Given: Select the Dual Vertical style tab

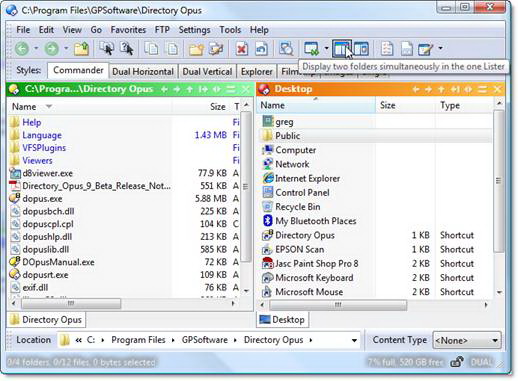Looking at the screenshot, I should click(x=207, y=72).
